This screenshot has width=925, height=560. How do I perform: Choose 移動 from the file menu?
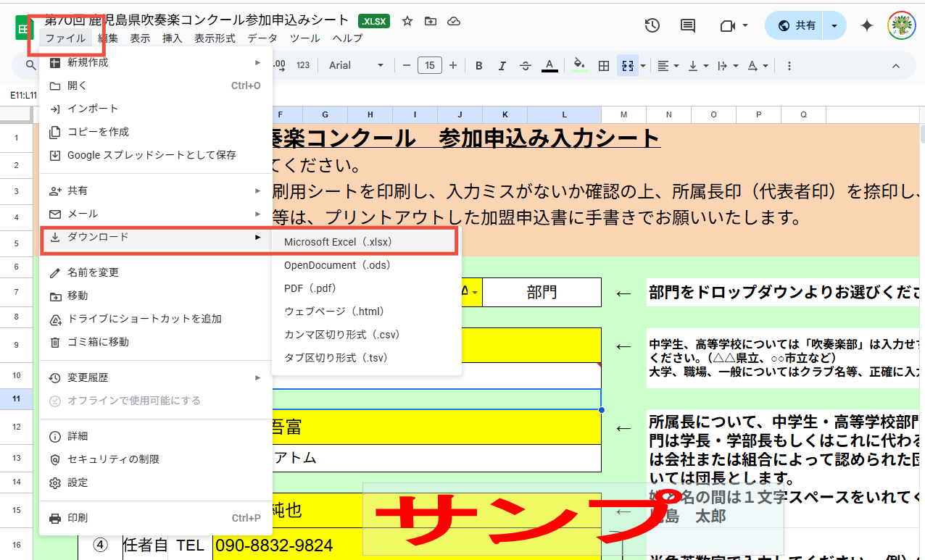tap(155, 296)
